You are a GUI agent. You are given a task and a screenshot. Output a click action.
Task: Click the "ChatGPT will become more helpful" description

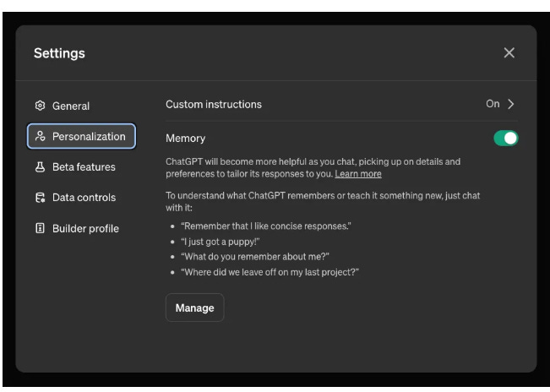[x=313, y=167]
